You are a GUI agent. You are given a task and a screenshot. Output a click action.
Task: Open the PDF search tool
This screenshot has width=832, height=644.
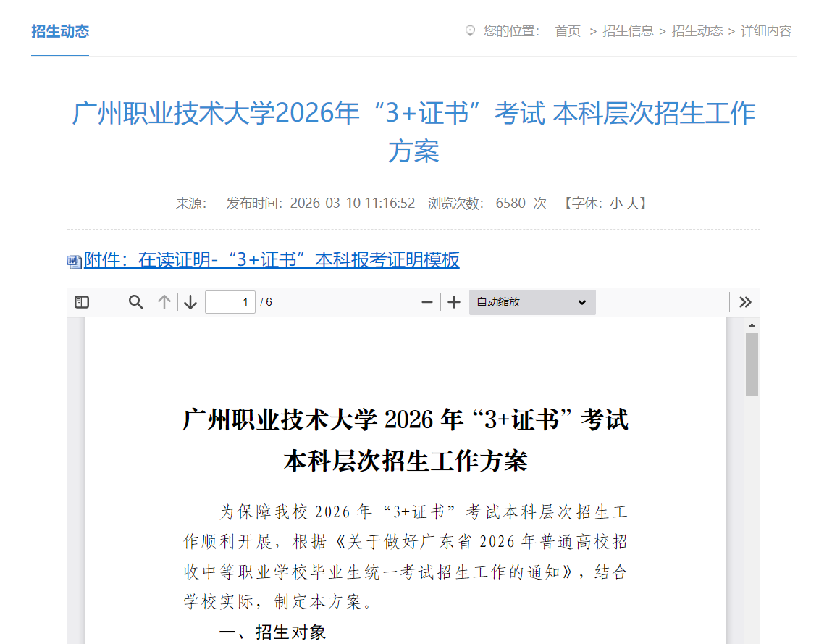coord(136,302)
